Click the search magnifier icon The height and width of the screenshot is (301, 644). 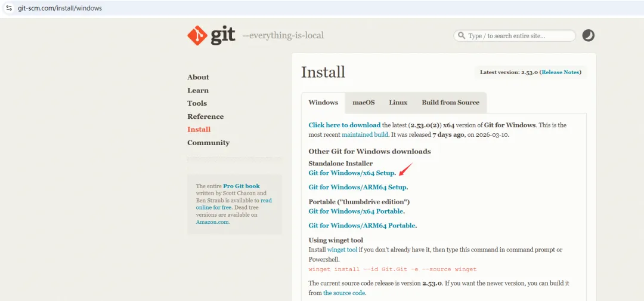pyautogui.click(x=462, y=36)
